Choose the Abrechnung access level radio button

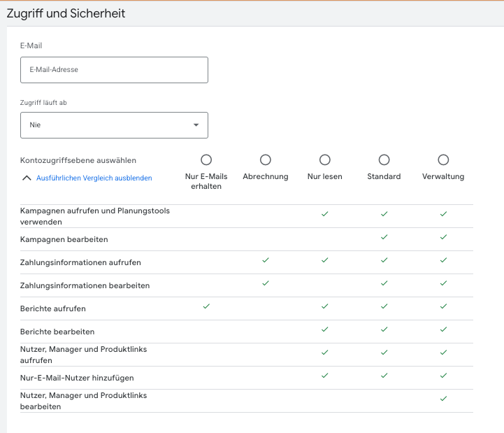(x=266, y=160)
